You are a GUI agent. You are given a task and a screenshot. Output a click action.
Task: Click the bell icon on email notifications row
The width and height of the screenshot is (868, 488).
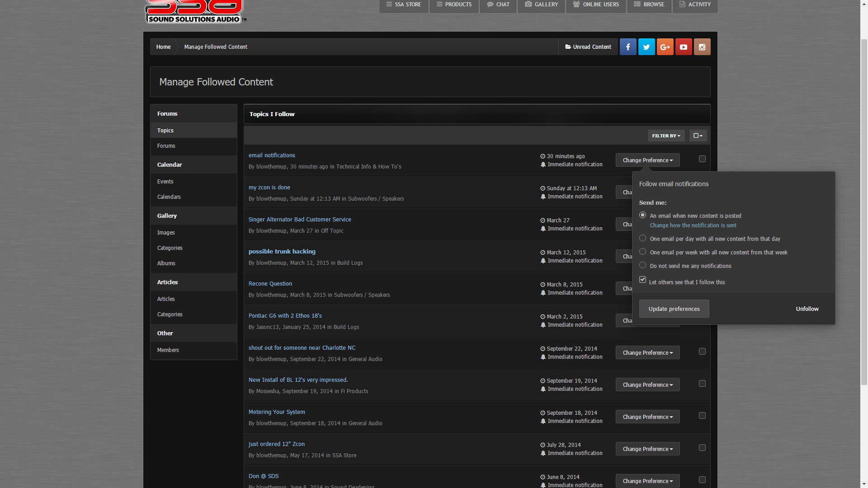(x=543, y=164)
